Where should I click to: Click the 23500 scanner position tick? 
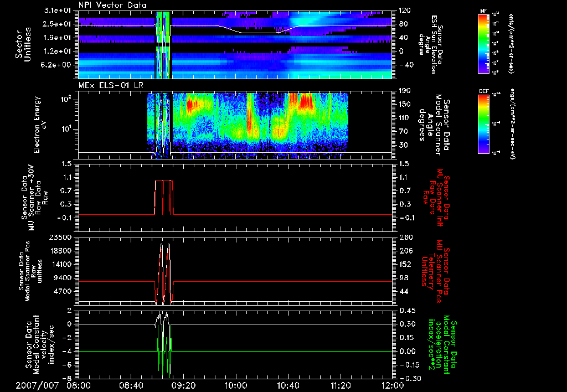(60, 237)
